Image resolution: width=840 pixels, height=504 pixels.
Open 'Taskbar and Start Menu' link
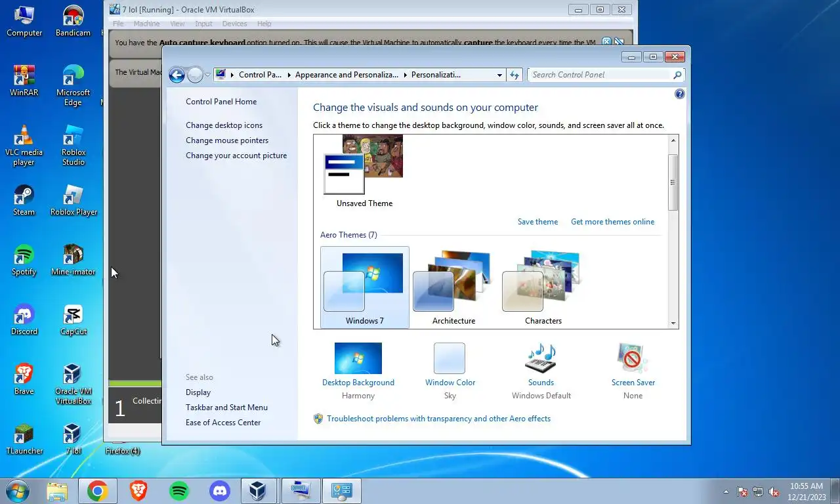pyautogui.click(x=226, y=408)
